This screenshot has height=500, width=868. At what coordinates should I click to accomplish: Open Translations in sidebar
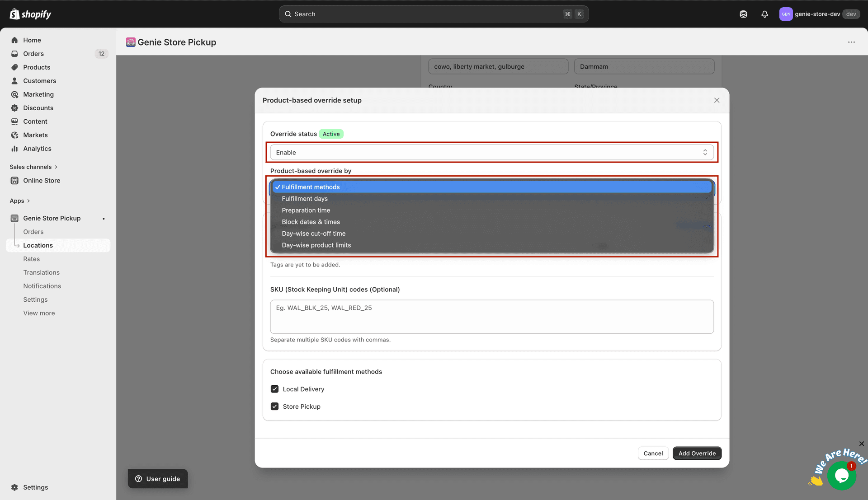pyautogui.click(x=42, y=273)
